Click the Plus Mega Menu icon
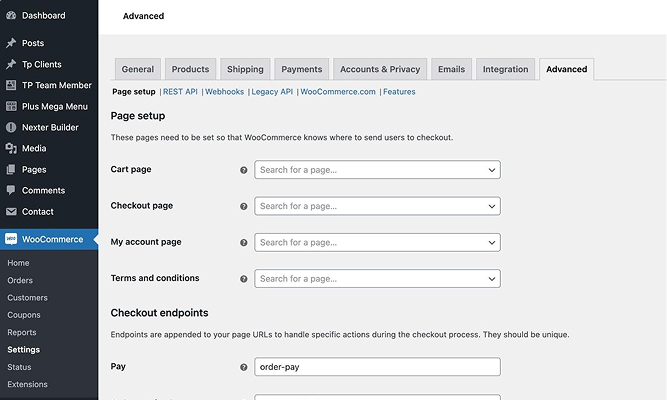This screenshot has height=400, width=667. (x=11, y=106)
